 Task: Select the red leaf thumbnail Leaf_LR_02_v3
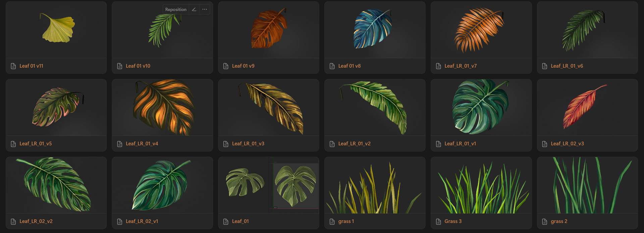pyautogui.click(x=587, y=107)
